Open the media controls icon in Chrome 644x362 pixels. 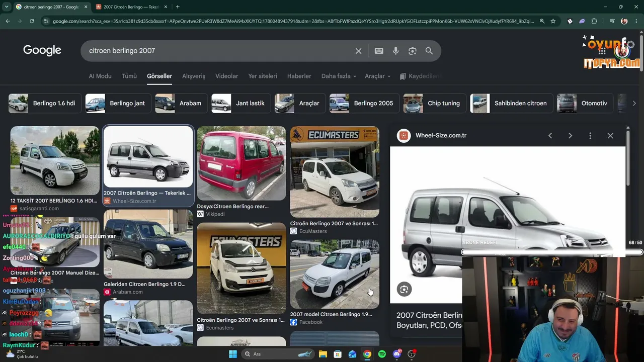click(612, 21)
